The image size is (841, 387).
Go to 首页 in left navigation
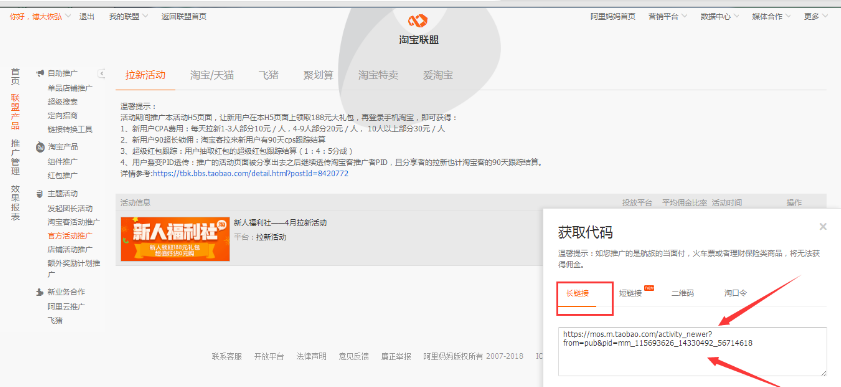[16, 76]
